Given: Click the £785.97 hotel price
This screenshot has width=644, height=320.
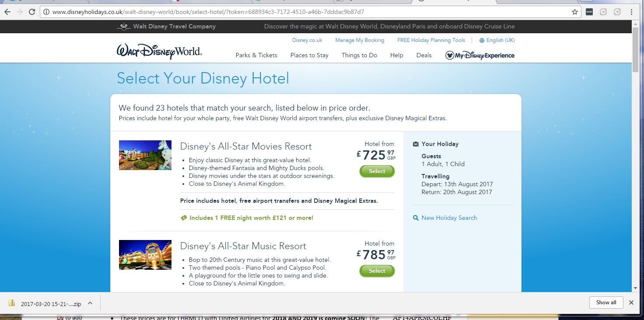Looking at the screenshot, I should pyautogui.click(x=376, y=254).
